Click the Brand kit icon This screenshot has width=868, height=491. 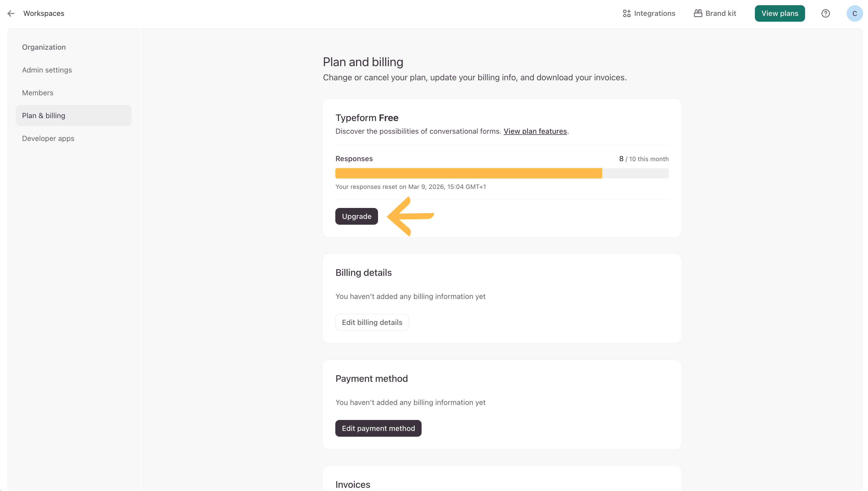click(x=698, y=13)
